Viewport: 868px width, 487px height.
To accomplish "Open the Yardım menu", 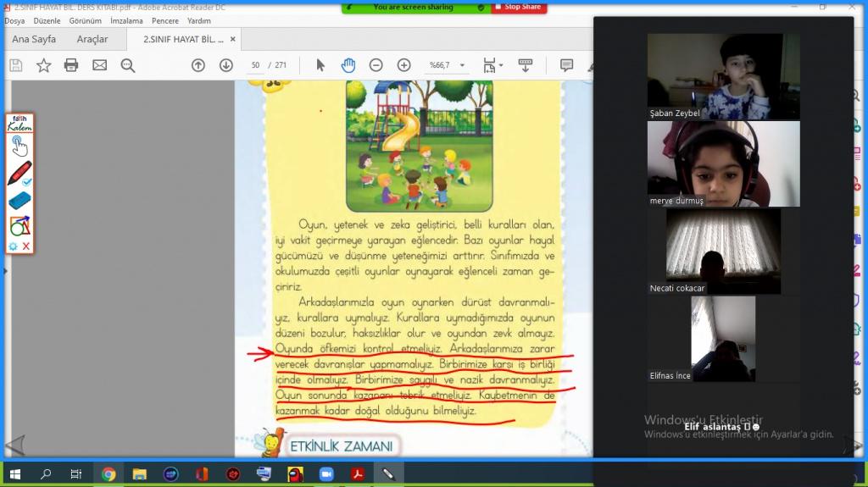I will pyautogui.click(x=198, y=21).
